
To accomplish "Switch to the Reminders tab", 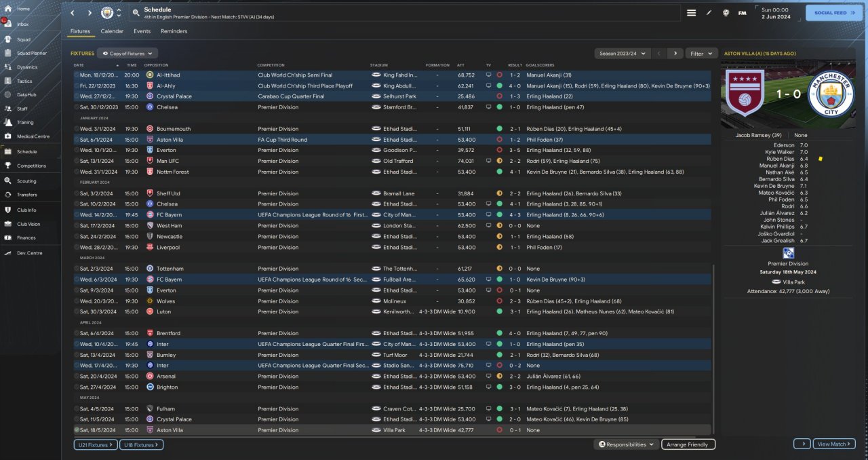I will [x=174, y=31].
